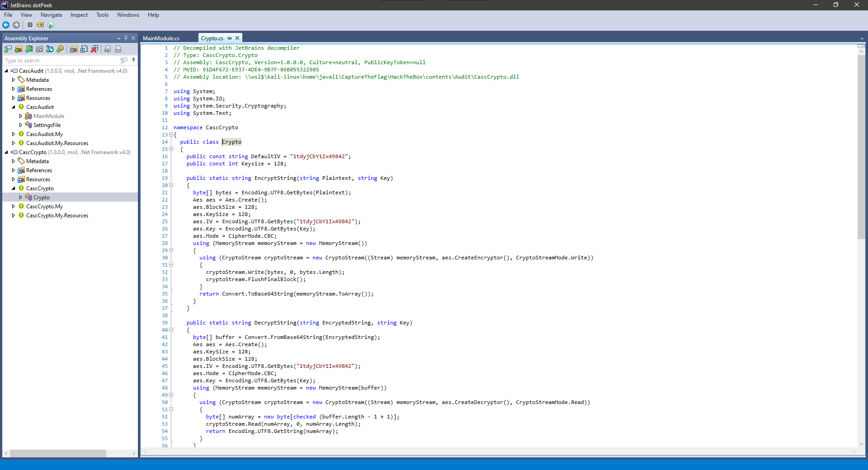Screen dimensions: 868x470
Task: Click the DefaultIV constant in code
Action: (x=265, y=156)
